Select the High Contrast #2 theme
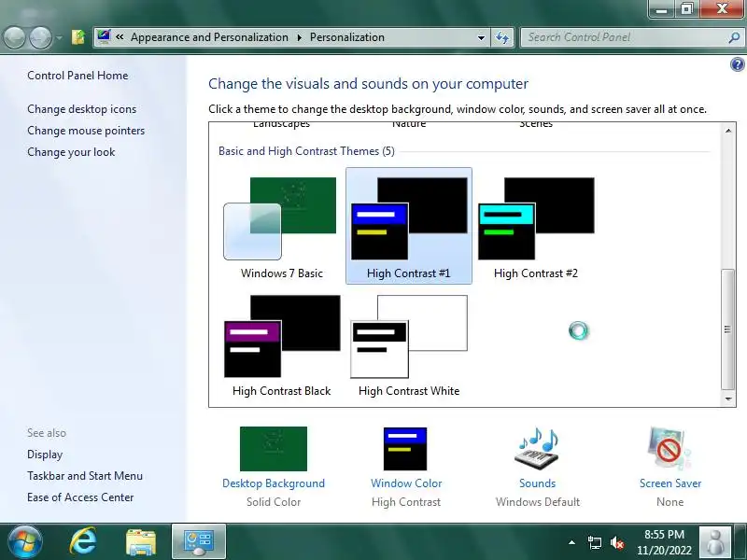Image resolution: width=747 pixels, height=560 pixels. tap(536, 226)
